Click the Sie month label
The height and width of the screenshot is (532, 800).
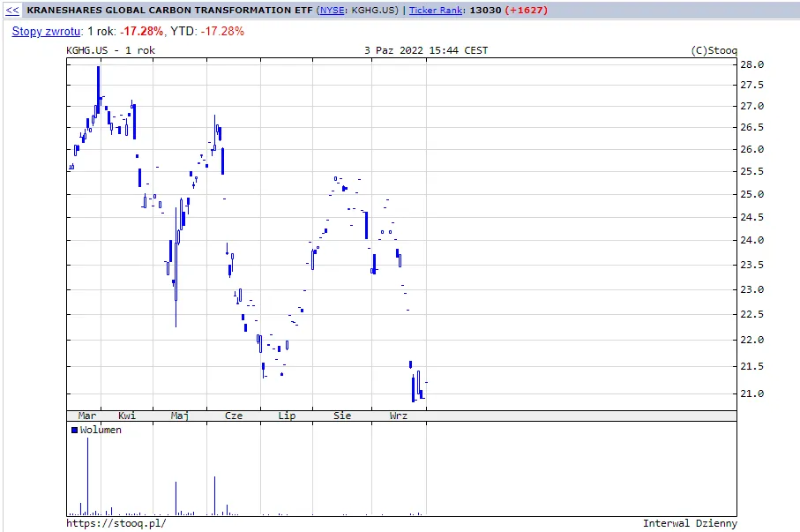coord(342,416)
